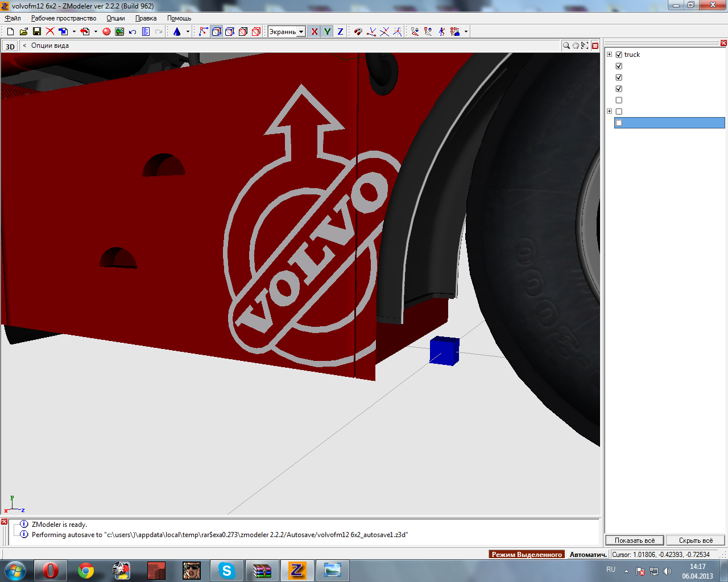The height and width of the screenshot is (582, 728).
Task: Check the unchecked checkbox beside the plus expander
Action: coord(619,111)
